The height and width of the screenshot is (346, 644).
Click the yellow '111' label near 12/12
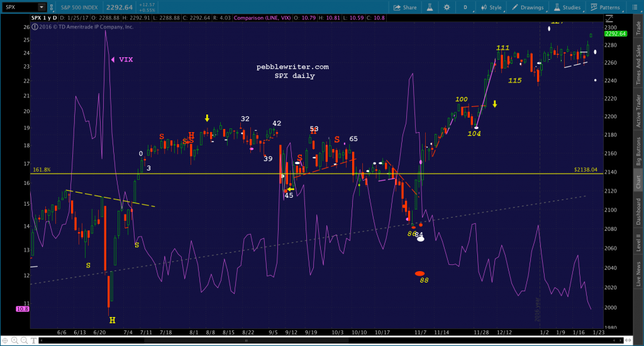click(x=502, y=48)
